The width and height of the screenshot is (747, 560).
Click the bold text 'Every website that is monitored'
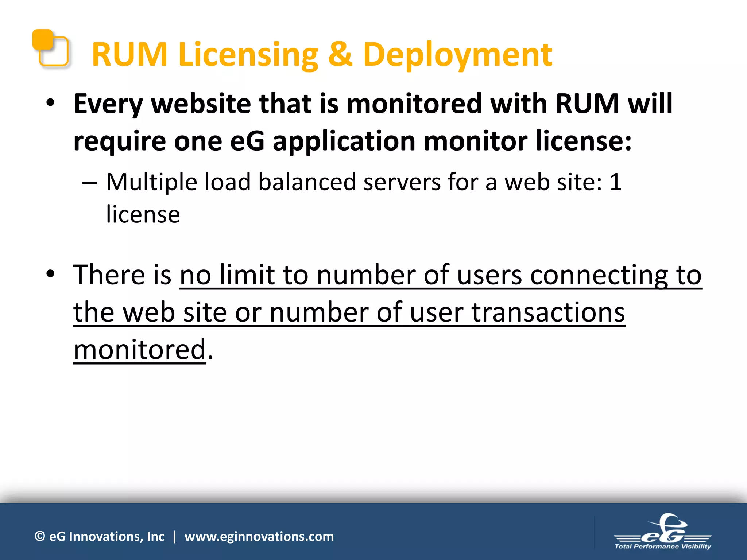(277, 104)
